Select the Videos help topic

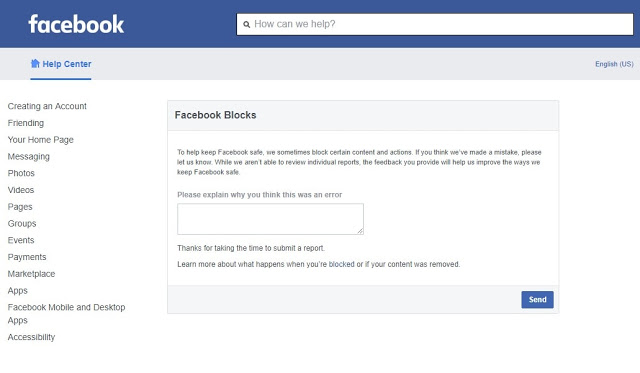click(x=21, y=190)
